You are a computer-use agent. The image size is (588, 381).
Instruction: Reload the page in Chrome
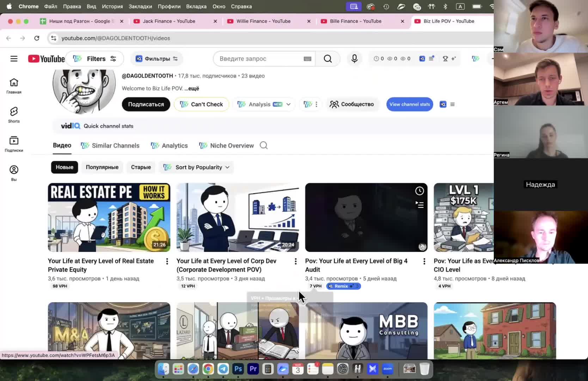[37, 38]
